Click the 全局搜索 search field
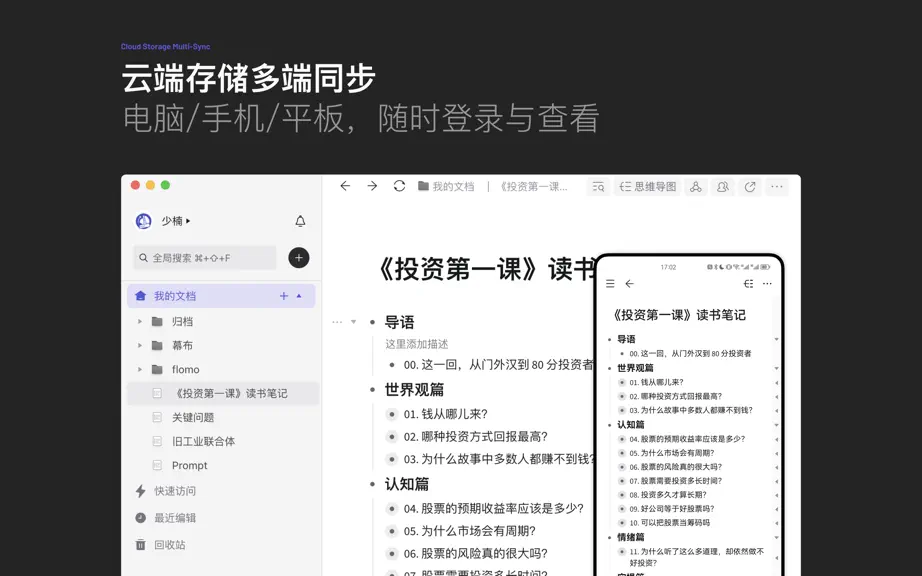Viewport: 922px width, 576px height. pos(205,257)
